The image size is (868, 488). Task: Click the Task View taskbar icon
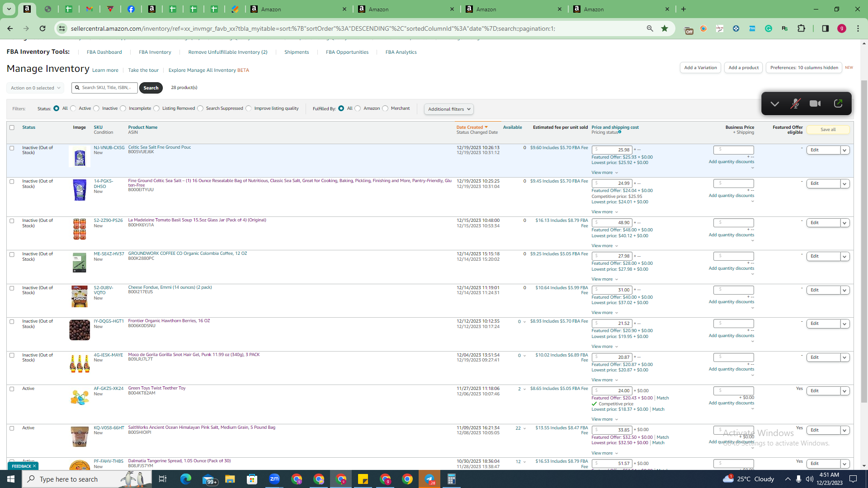pyautogui.click(x=163, y=479)
